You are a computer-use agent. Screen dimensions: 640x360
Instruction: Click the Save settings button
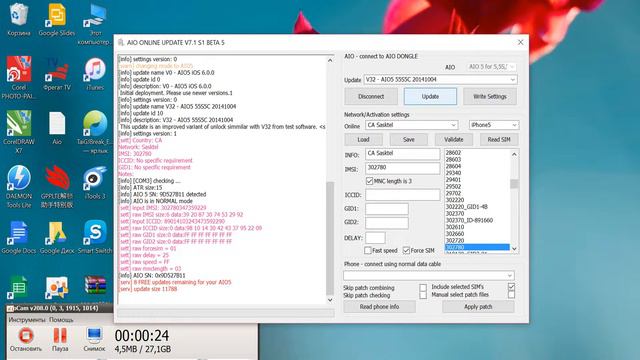coord(409,140)
